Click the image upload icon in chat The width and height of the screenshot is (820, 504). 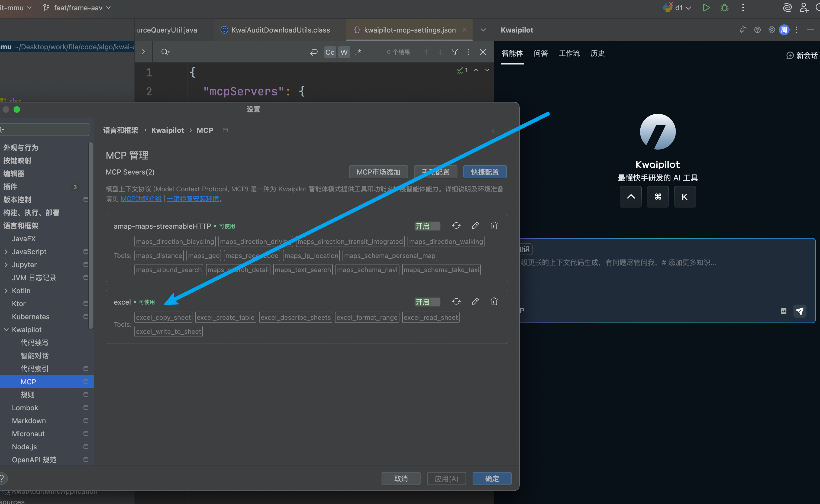click(783, 311)
